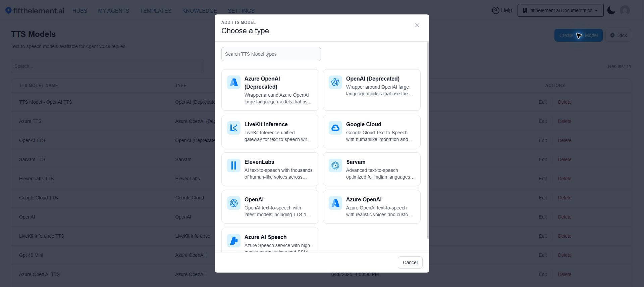The width and height of the screenshot is (644, 287).
Task: Click the dialog's vertical scrollbar
Action: point(428,140)
